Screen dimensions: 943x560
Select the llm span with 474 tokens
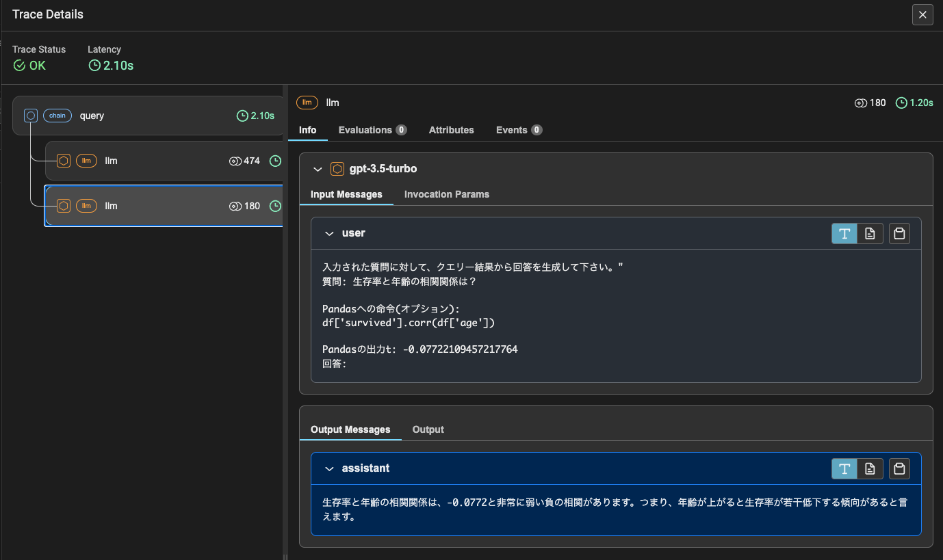(164, 161)
